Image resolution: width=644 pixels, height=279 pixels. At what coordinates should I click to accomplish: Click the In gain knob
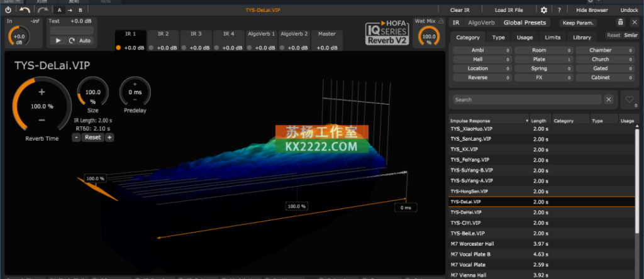[x=19, y=36]
